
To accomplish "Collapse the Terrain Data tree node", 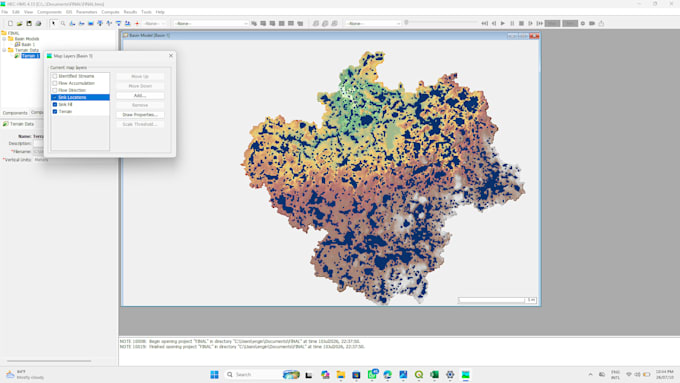I will pyautogui.click(x=4, y=50).
